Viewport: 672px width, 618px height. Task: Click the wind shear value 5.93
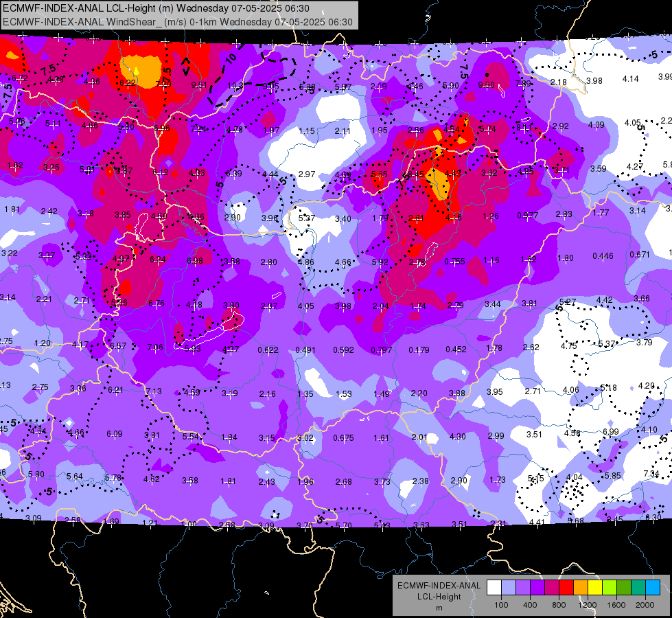click(193, 349)
